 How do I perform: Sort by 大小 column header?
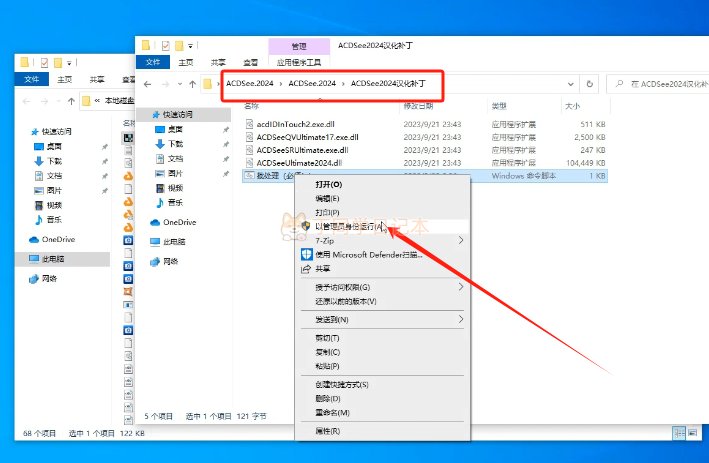click(572, 106)
